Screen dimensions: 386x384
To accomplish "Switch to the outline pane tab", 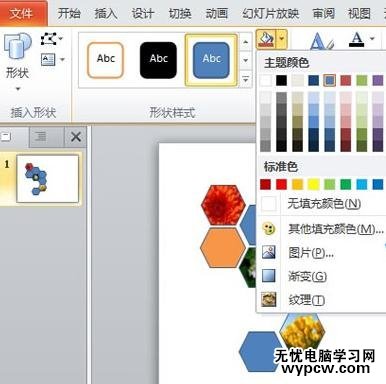I will pos(46,137).
